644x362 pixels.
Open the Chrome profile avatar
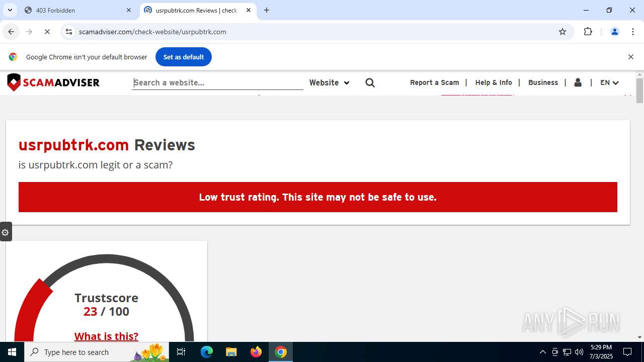coord(615,32)
